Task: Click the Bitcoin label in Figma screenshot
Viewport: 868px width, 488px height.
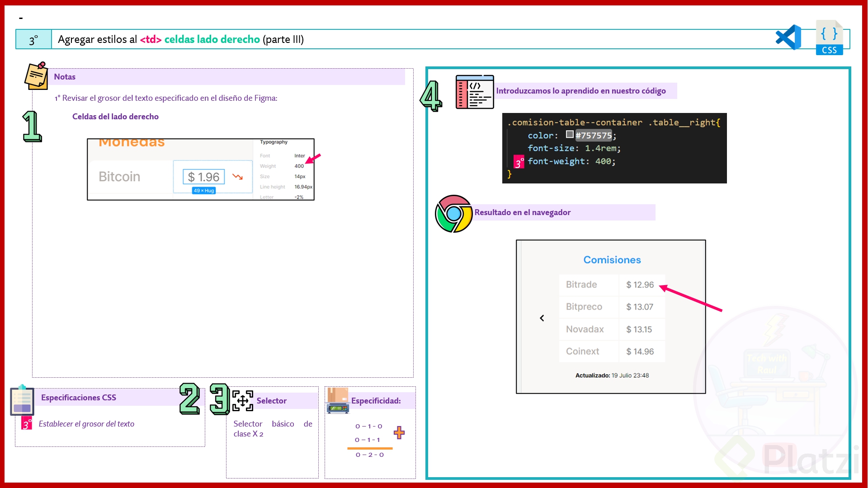Action: point(119,177)
